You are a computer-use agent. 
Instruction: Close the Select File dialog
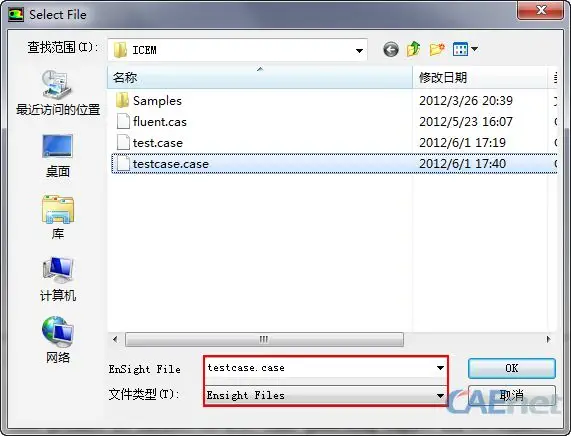pyautogui.click(x=540, y=10)
